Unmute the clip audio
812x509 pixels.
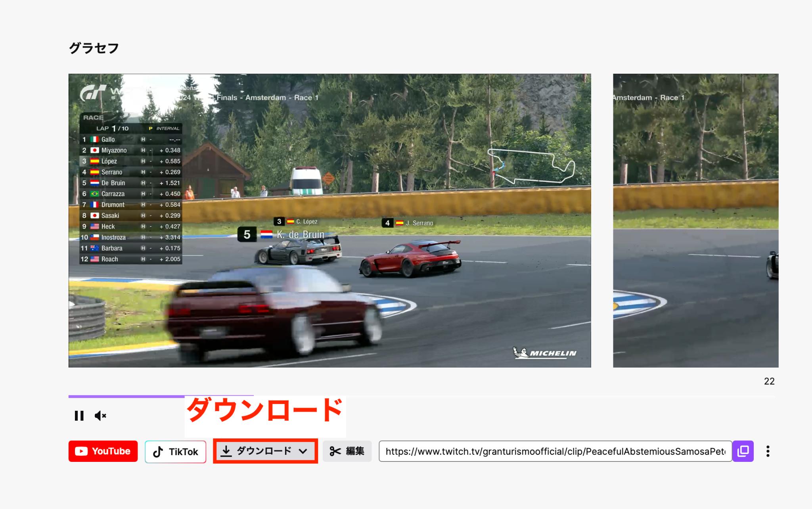coord(100,416)
